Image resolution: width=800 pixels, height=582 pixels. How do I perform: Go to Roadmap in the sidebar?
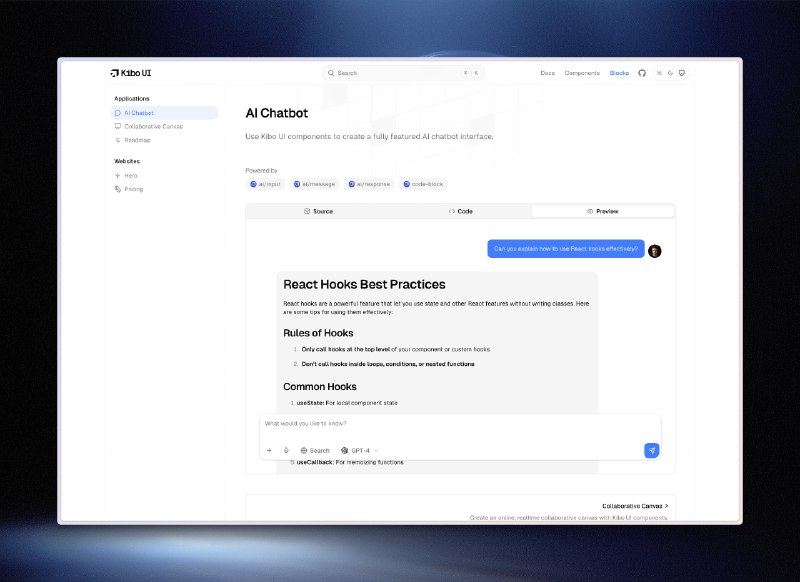pyautogui.click(x=137, y=140)
